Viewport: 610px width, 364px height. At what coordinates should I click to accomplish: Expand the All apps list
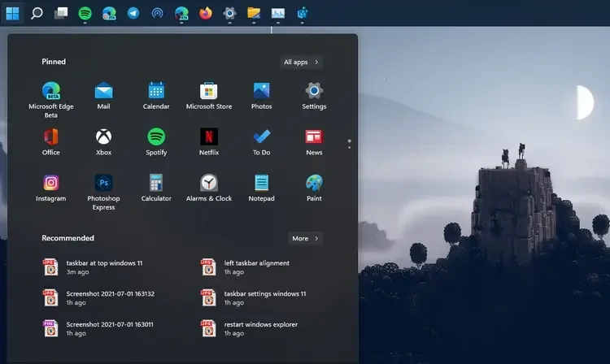[302, 62]
